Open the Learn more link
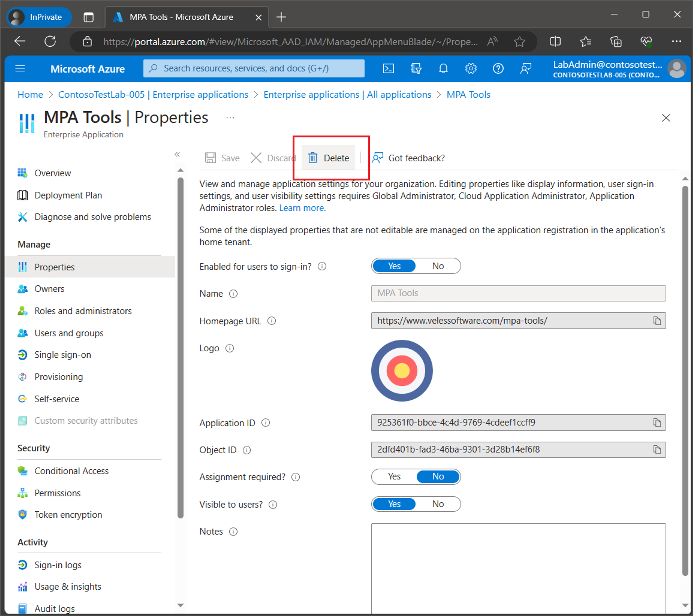Image resolution: width=693 pixels, height=616 pixels. pyautogui.click(x=302, y=208)
